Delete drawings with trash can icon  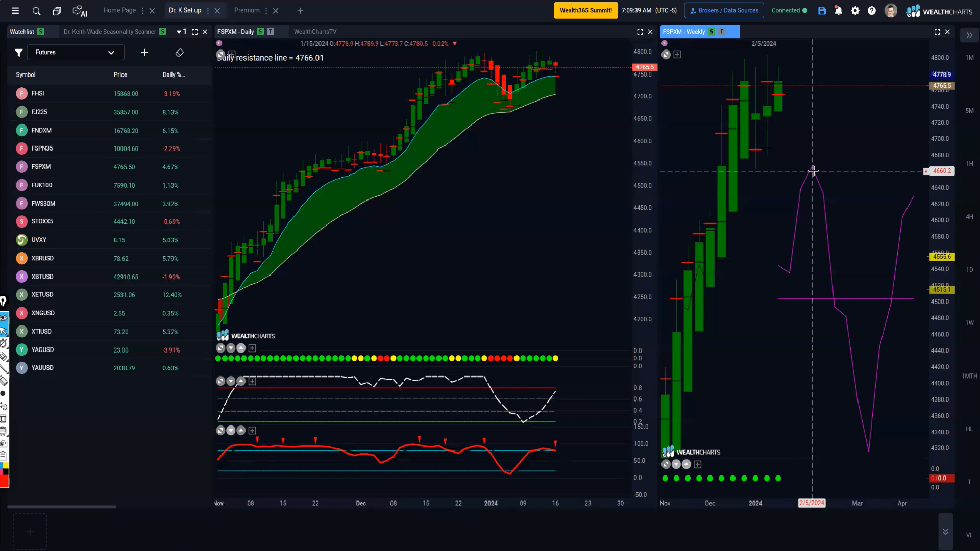click(3, 418)
